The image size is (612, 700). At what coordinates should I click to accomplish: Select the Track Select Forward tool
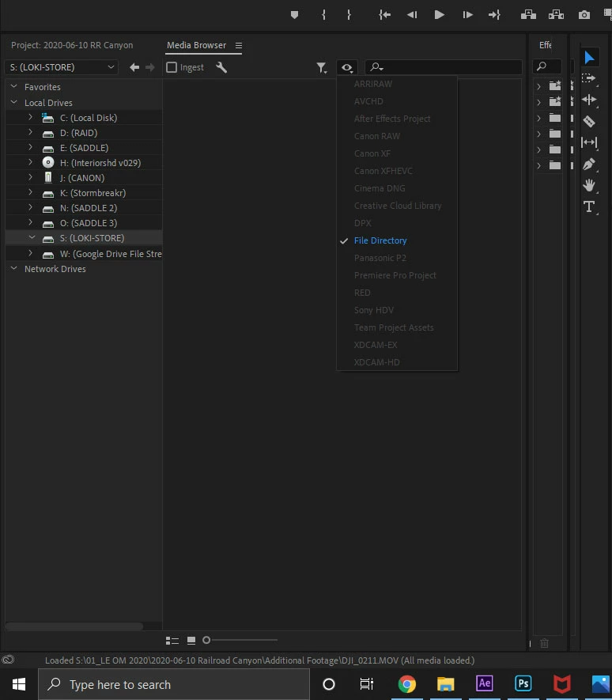pyautogui.click(x=589, y=78)
